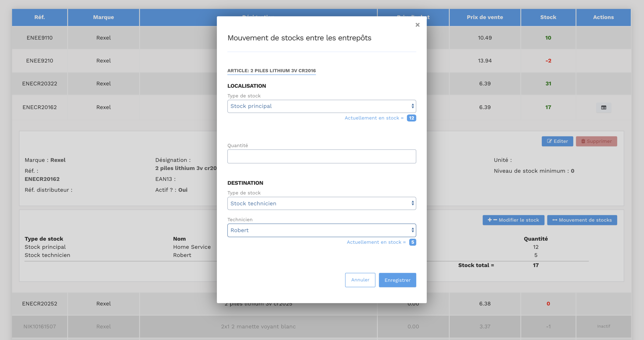Click the blue '5' stock badge under Technicien

412,242
